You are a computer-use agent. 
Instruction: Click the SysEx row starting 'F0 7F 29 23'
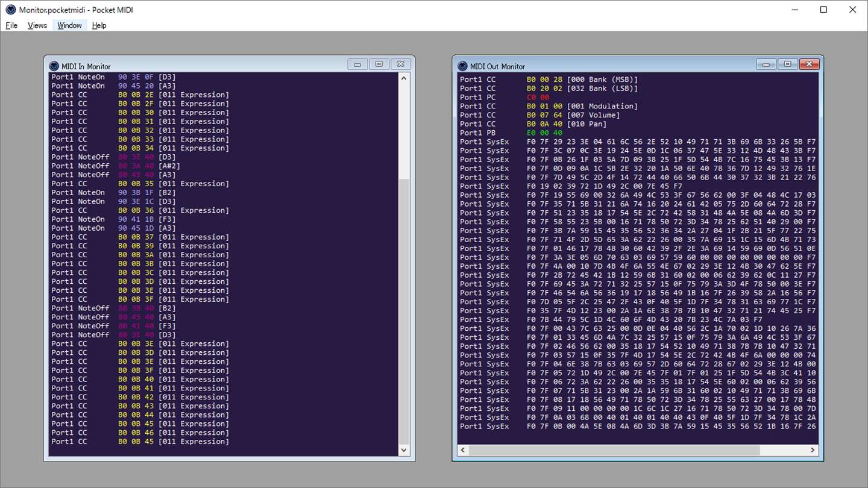[x=638, y=142]
